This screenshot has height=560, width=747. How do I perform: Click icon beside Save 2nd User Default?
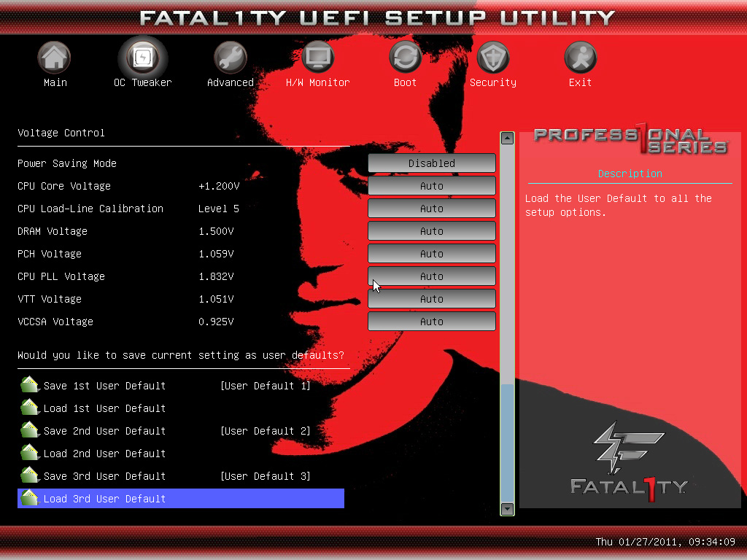click(29, 430)
